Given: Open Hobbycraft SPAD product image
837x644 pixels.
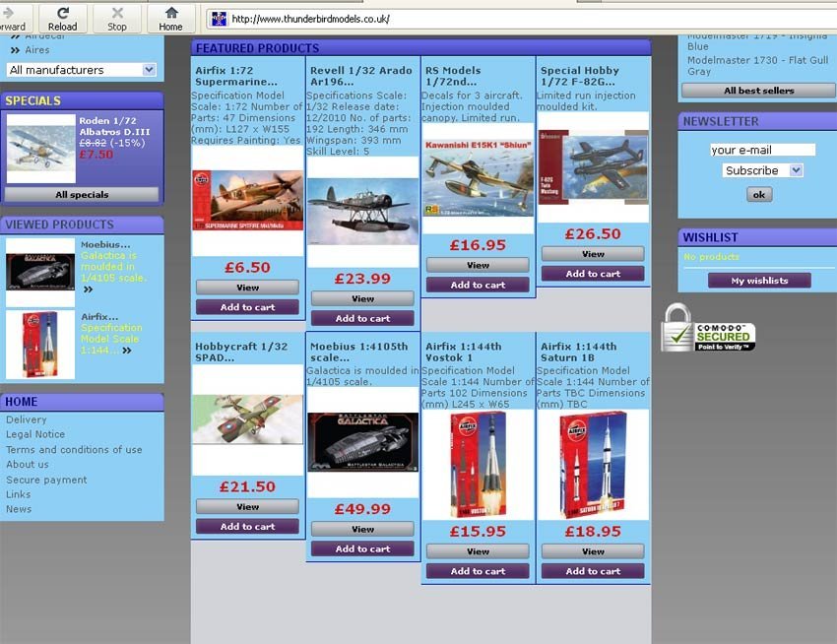Looking at the screenshot, I should click(x=248, y=420).
